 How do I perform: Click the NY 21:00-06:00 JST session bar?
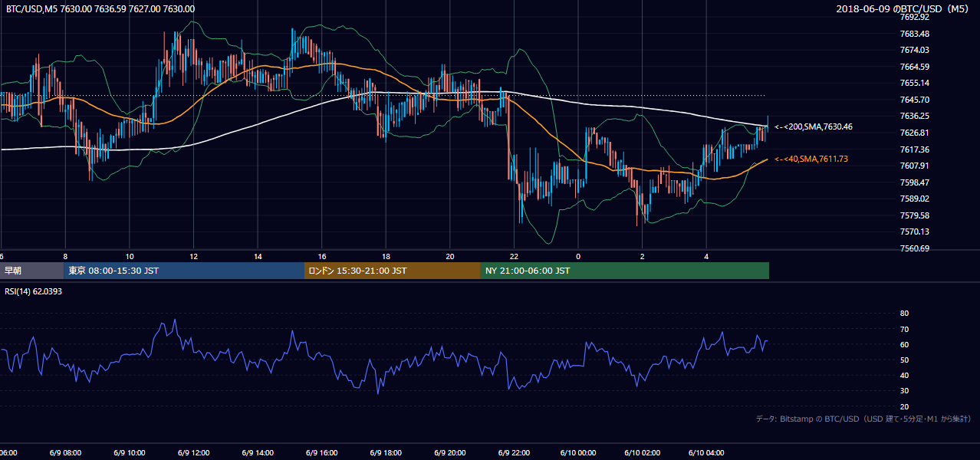pos(625,271)
